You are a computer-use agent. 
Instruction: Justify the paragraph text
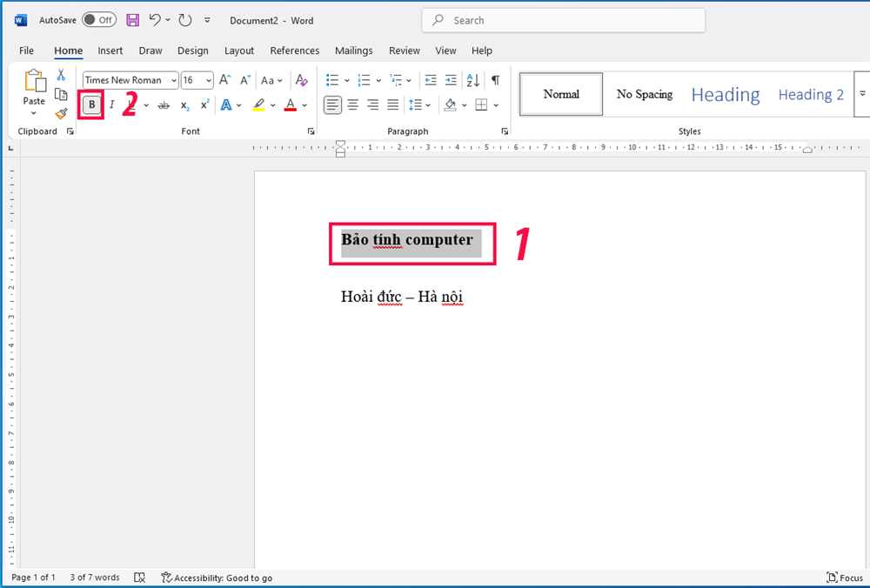(393, 104)
